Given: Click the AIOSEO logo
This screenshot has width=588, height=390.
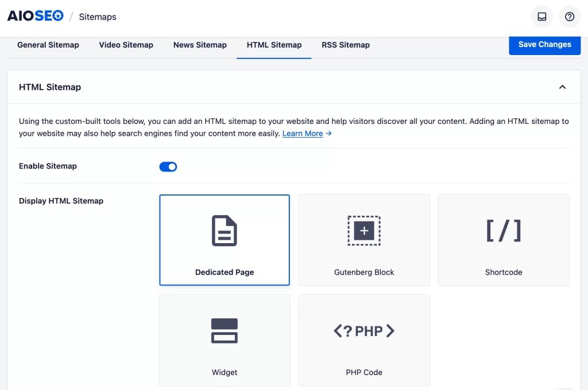Looking at the screenshot, I should tap(35, 15).
